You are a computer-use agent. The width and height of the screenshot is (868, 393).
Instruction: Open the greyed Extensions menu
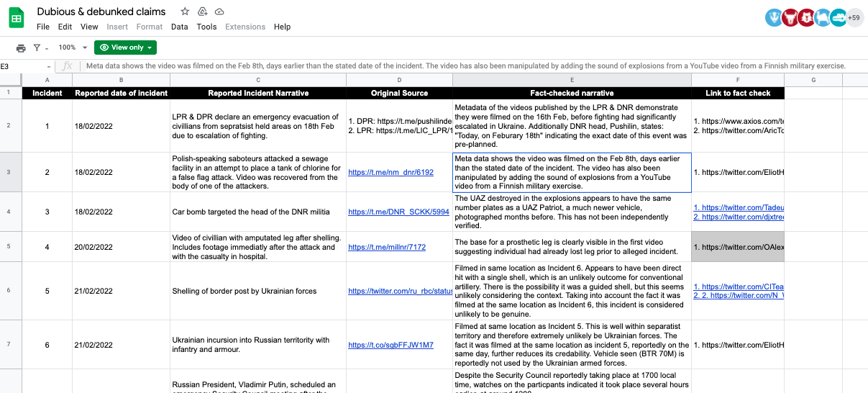click(x=245, y=27)
